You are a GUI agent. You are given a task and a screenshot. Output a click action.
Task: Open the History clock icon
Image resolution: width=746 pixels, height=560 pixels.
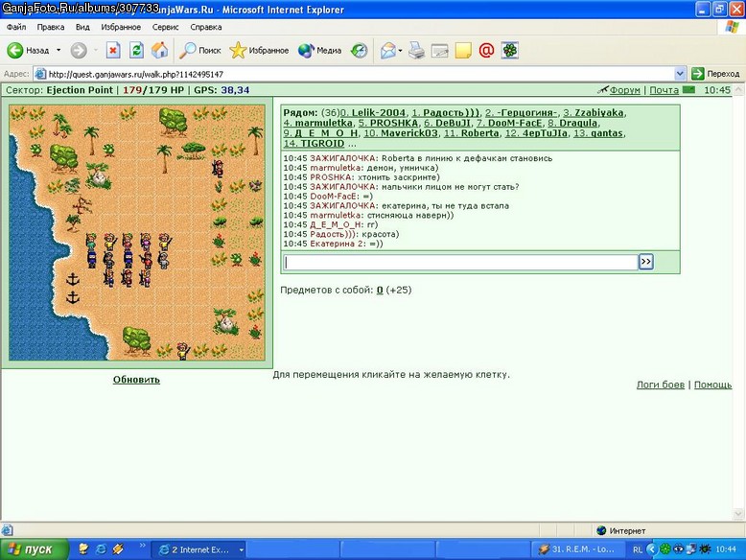coord(360,50)
